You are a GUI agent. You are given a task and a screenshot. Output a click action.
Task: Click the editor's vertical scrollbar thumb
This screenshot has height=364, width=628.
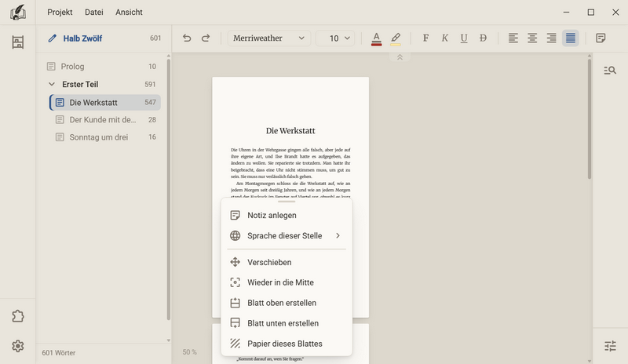click(x=590, y=119)
